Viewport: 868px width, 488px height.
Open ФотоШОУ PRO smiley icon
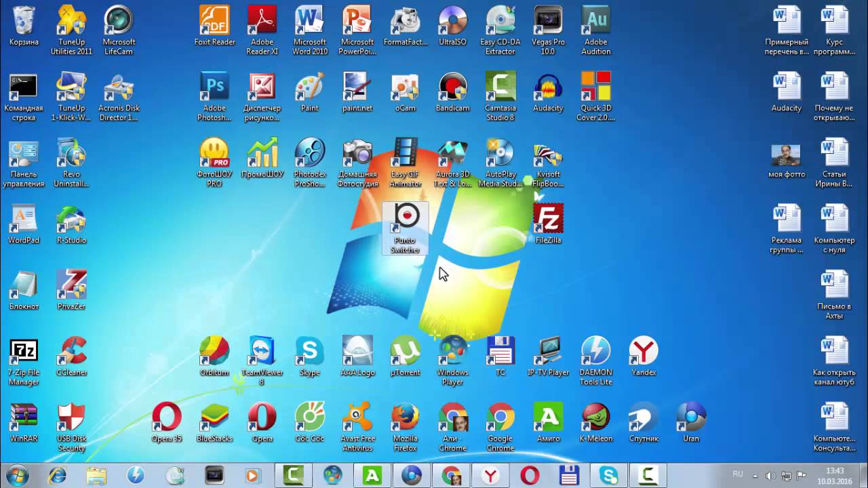214,163
